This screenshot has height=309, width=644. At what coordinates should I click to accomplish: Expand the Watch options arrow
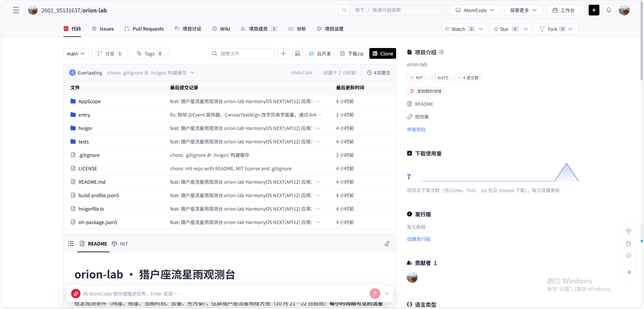(x=481, y=29)
